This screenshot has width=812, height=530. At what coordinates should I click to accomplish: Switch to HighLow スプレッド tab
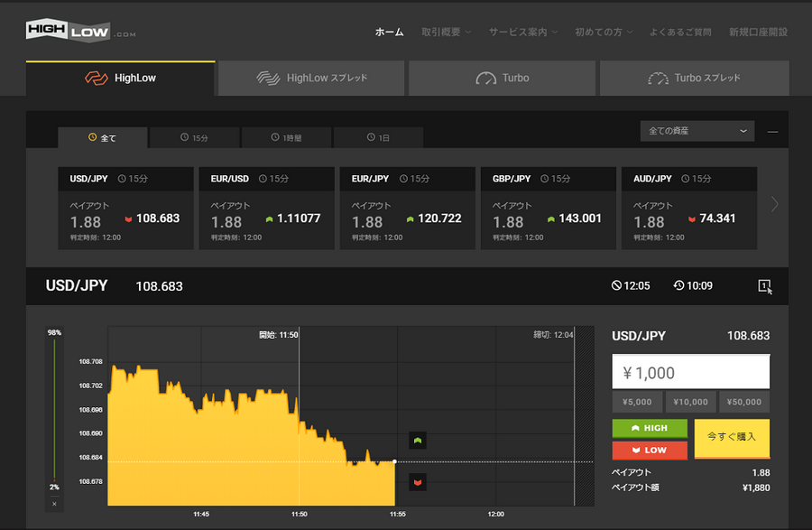(311, 79)
